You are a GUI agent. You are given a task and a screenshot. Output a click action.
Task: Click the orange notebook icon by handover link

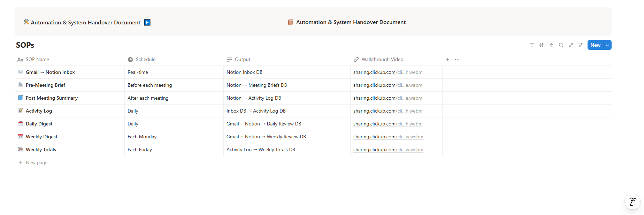click(x=291, y=22)
